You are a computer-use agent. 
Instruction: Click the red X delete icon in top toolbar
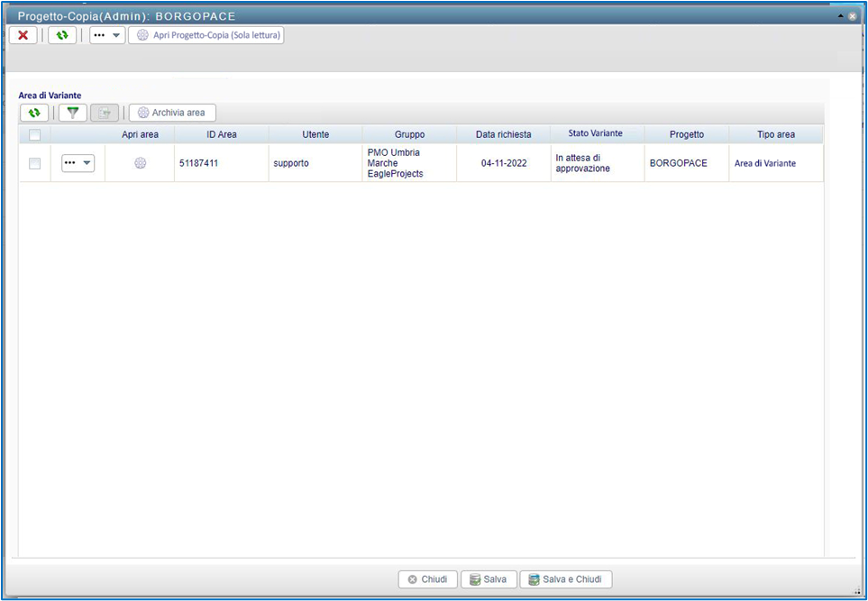(23, 35)
